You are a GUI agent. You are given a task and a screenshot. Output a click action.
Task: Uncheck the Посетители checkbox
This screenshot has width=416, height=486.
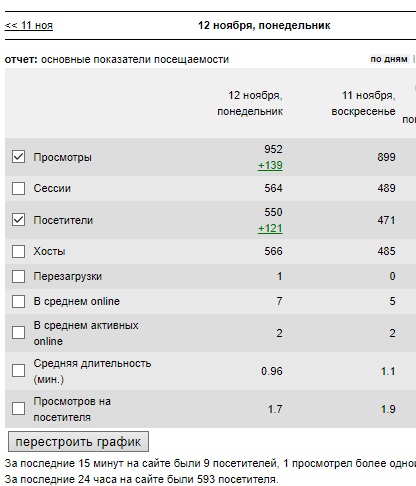coord(18,220)
